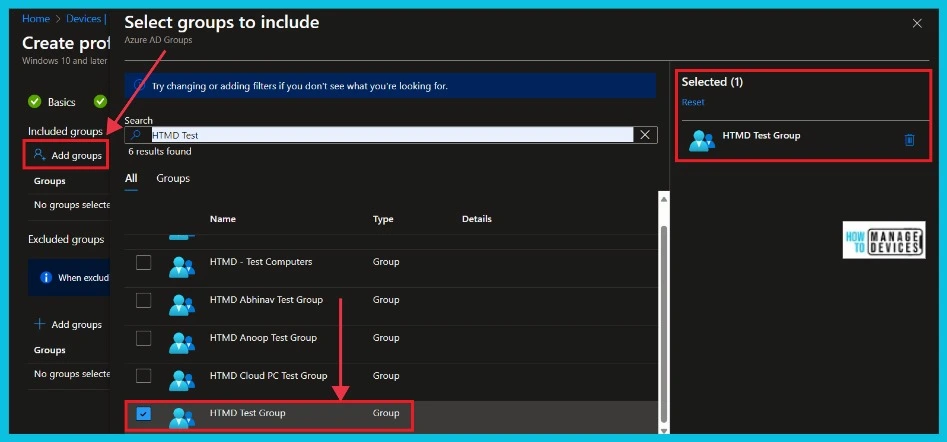947x442 pixels.
Task: Click scroll up arrow of results list
Action: pos(664,199)
